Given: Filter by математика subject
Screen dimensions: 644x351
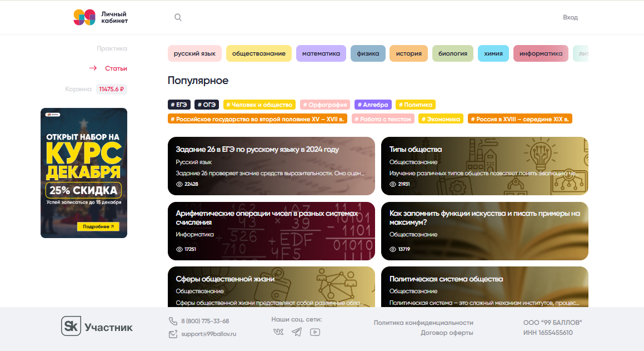Looking at the screenshot, I should pyautogui.click(x=321, y=53).
